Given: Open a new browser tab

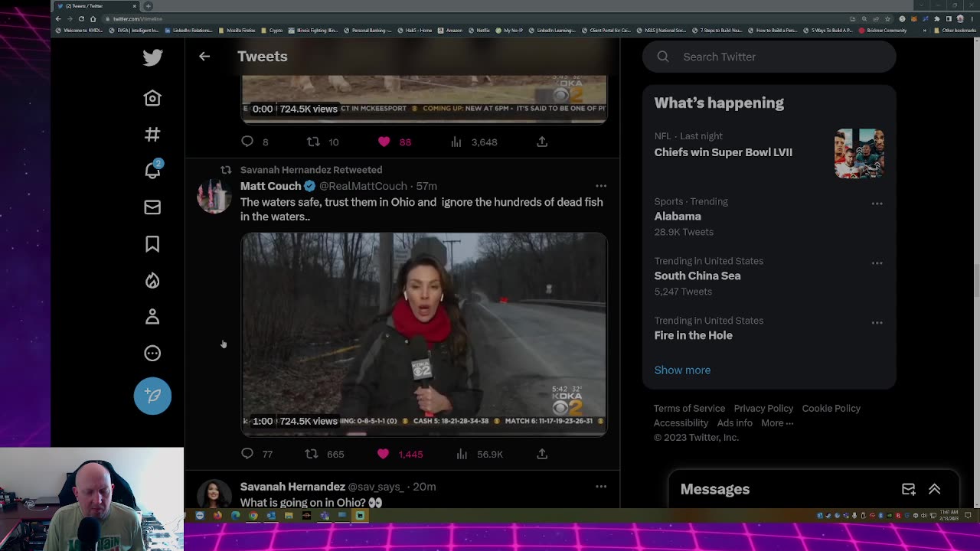Looking at the screenshot, I should click(x=149, y=6).
